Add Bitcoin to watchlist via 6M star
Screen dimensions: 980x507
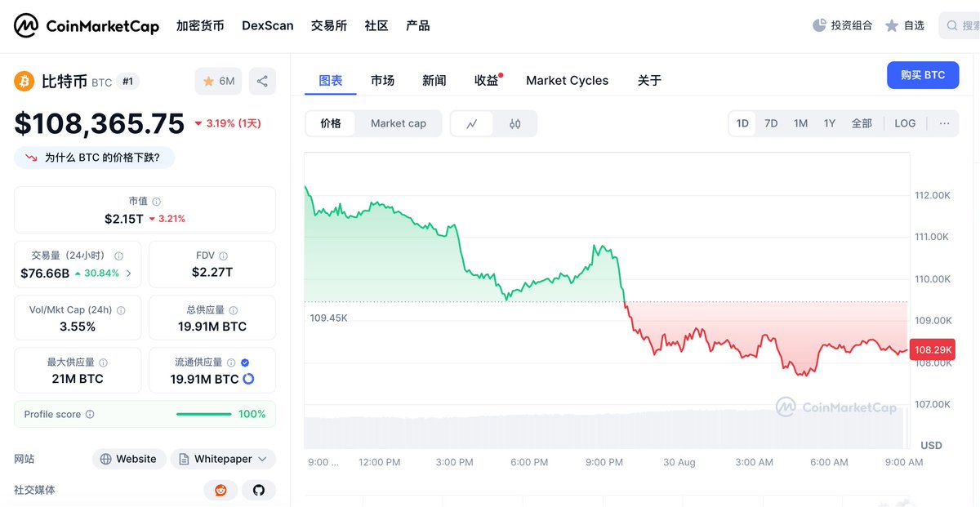(218, 81)
